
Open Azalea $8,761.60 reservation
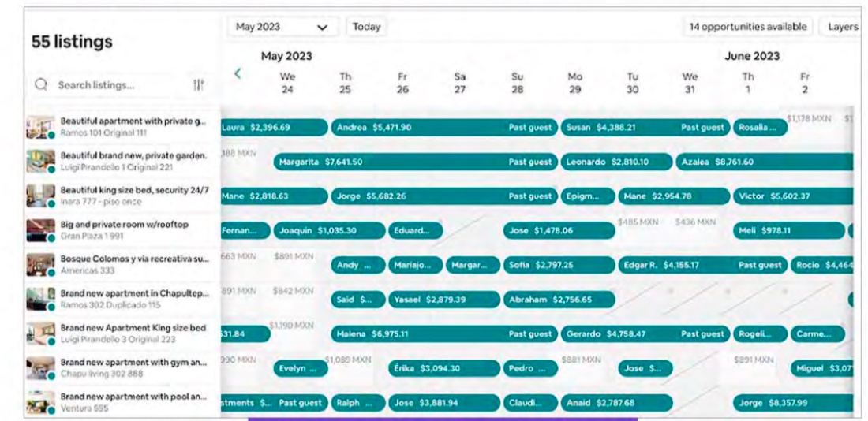pos(765,162)
